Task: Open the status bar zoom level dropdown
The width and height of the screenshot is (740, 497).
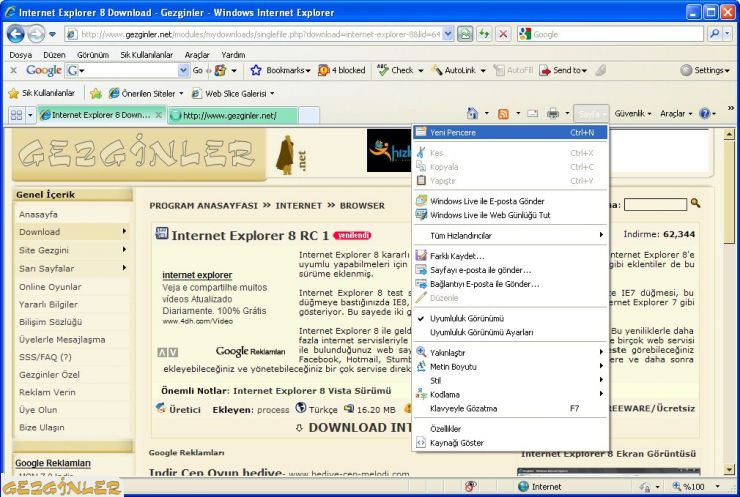Action: coord(718,486)
